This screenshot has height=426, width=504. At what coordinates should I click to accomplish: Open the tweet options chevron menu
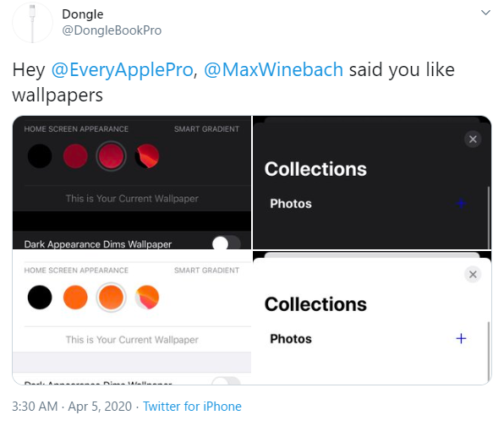point(485,13)
